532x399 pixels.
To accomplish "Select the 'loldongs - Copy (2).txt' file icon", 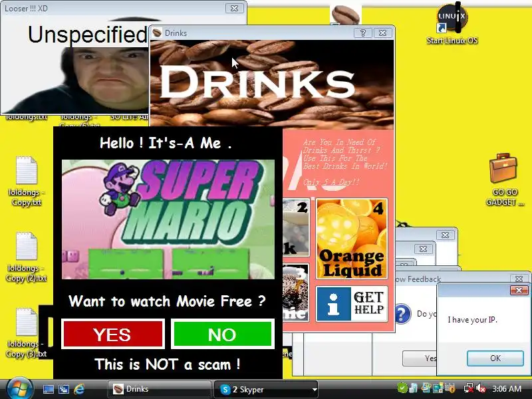I will [27, 257].
